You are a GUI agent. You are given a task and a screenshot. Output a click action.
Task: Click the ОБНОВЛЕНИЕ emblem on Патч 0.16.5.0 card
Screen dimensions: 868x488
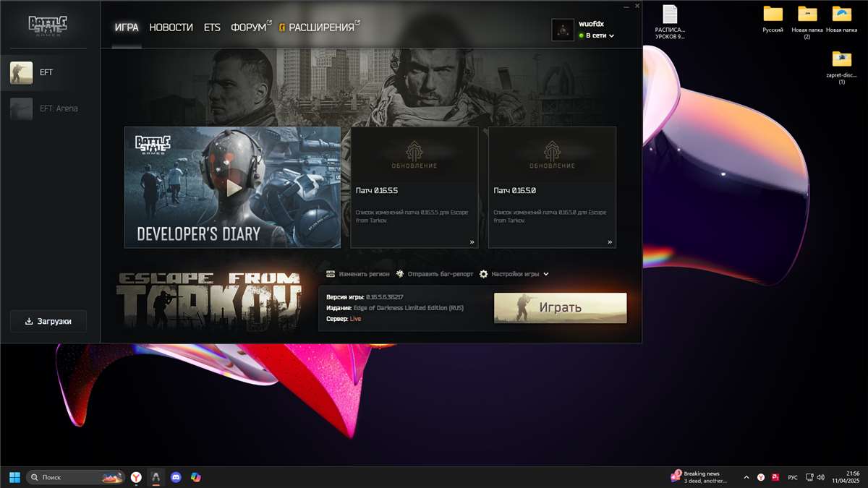pos(552,155)
